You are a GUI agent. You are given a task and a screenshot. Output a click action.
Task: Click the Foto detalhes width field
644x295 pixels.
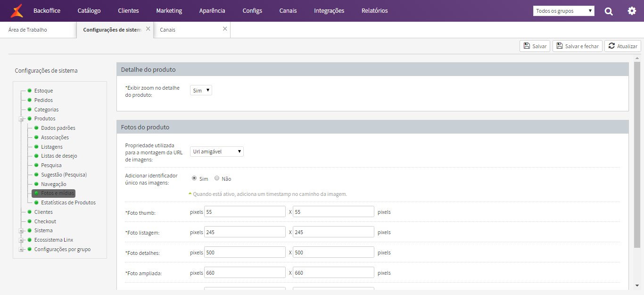245,253
